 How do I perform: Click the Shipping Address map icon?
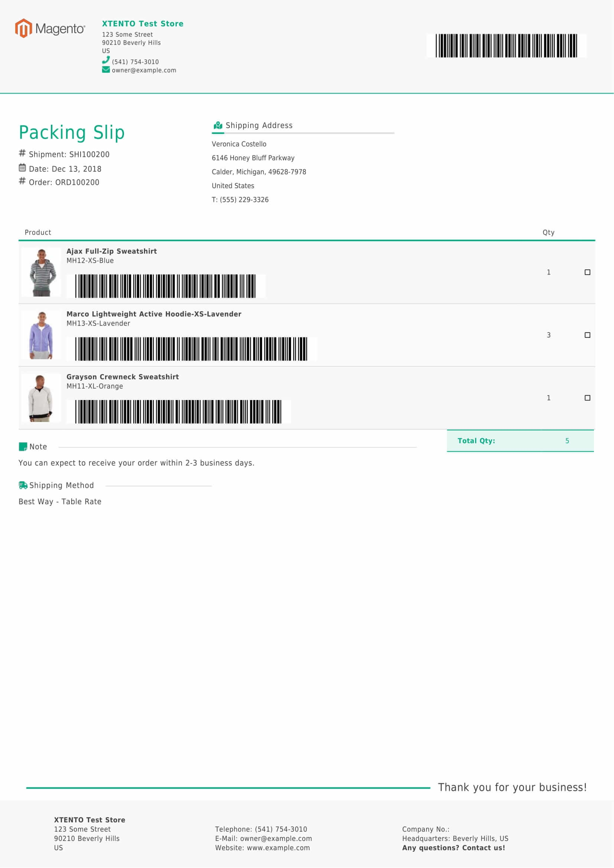tap(218, 125)
